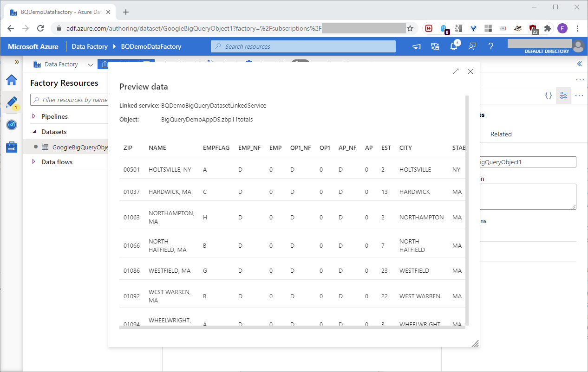588x372 pixels.
Task: Click the resize grip of the Preview data dialog
Action: 475,343
